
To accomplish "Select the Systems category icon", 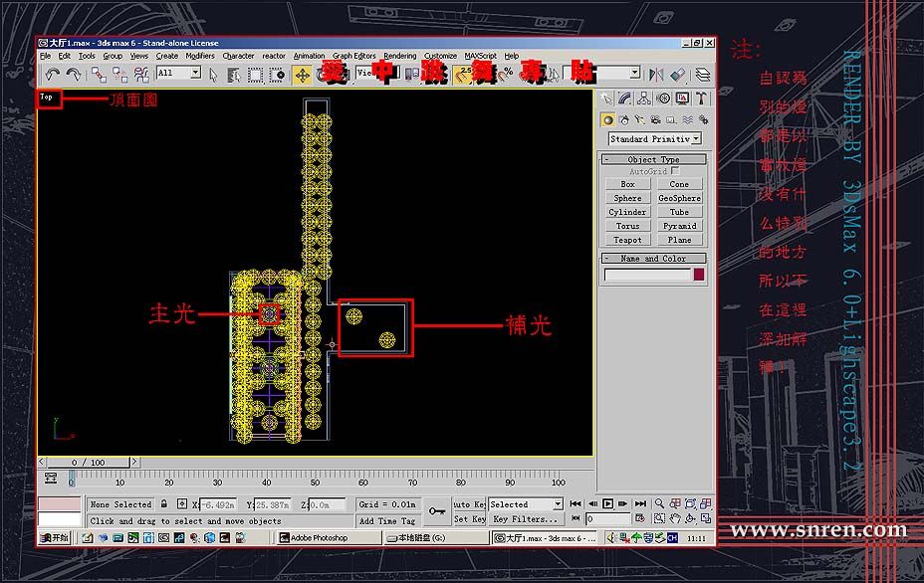I will (703, 120).
